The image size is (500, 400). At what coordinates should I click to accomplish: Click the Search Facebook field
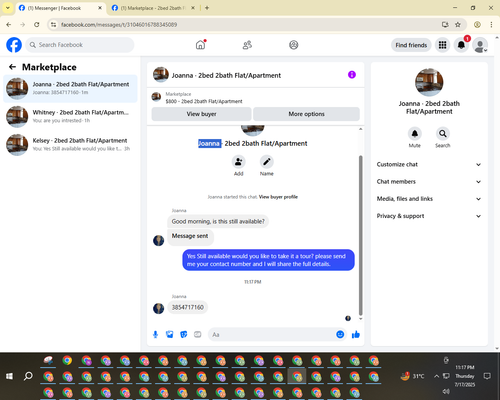pyautogui.click(x=80, y=45)
